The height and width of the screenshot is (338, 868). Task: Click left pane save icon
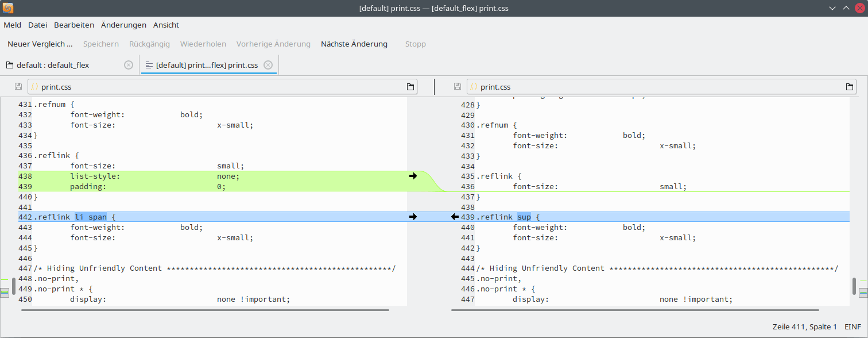[18, 87]
